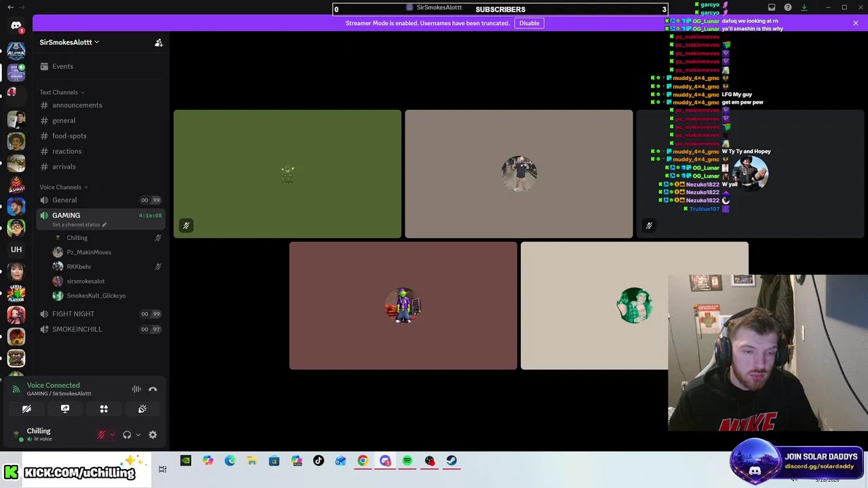Open the soundboard icon
This screenshot has height=488, width=868.
[x=142, y=409]
